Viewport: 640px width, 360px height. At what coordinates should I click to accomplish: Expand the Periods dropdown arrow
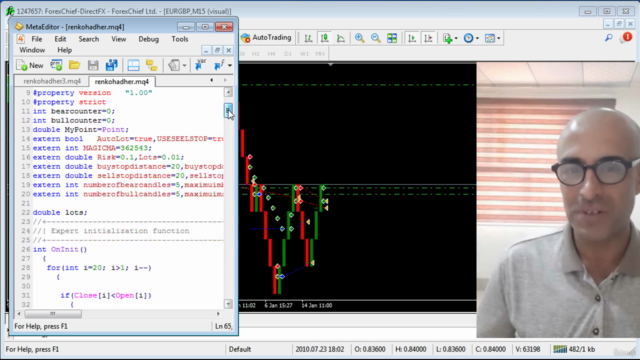pyautogui.click(x=477, y=38)
